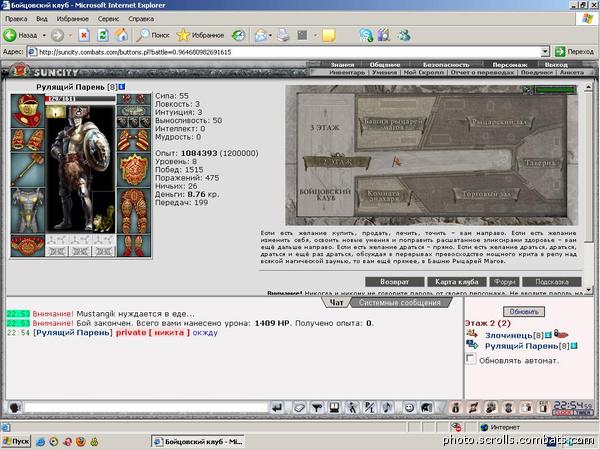Click Башня рыцарей-магов on map
Screen dimensions: 600x450
(x=393, y=124)
